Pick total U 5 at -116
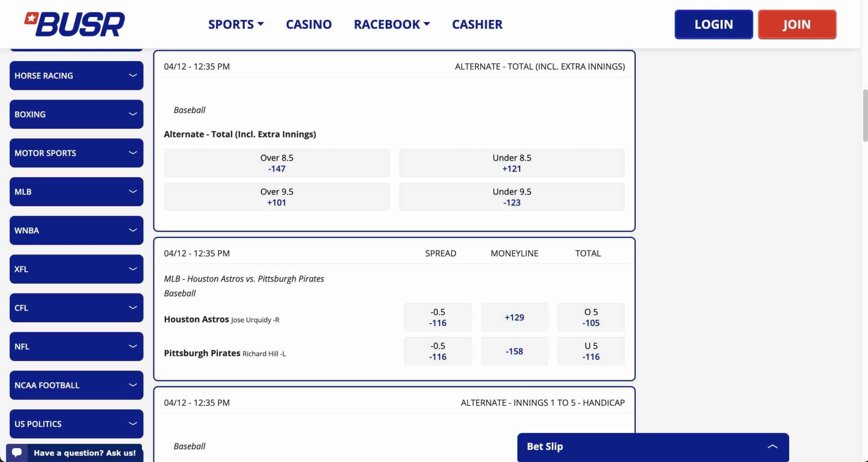Viewport: 868px width, 462px height. [591, 351]
